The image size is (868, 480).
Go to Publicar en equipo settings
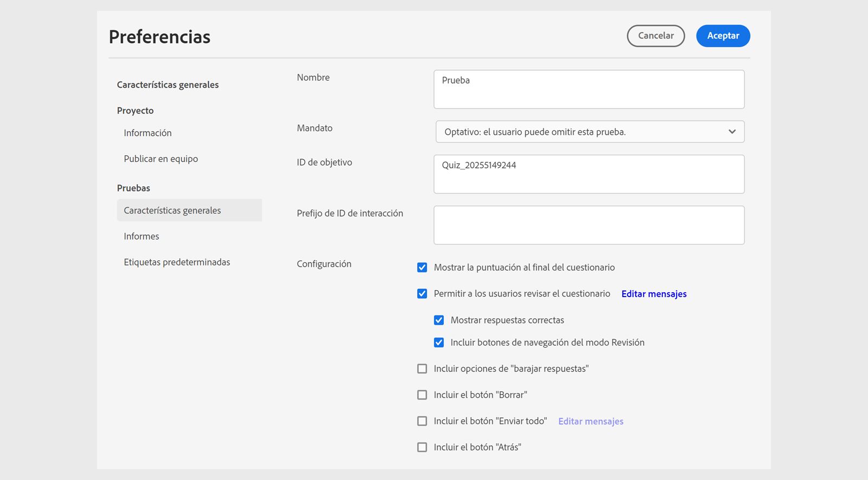click(x=161, y=159)
